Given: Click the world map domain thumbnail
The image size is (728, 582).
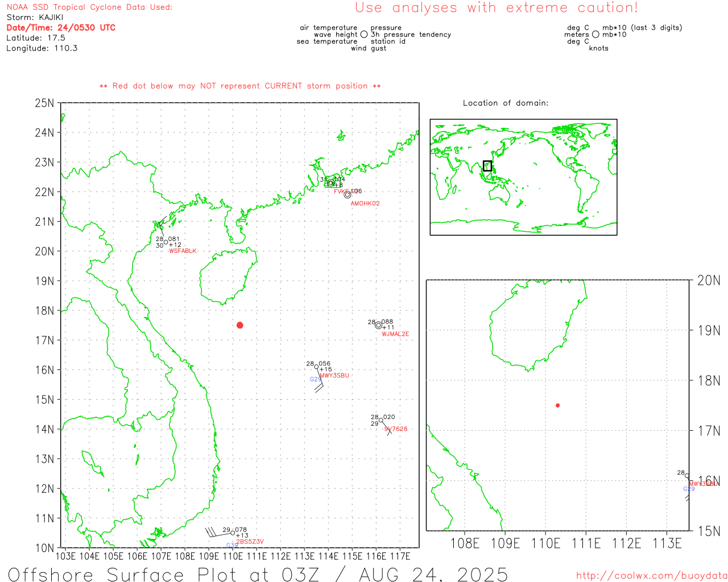Looking at the screenshot, I should 524,177.
